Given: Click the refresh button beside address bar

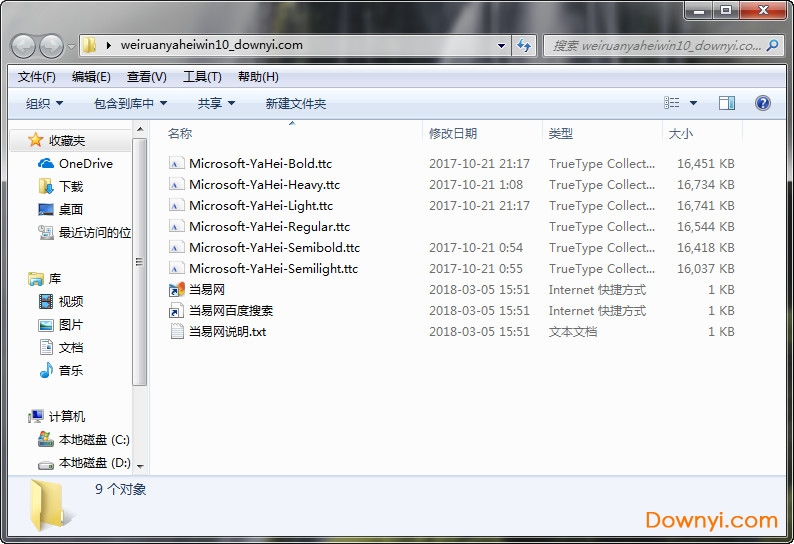Looking at the screenshot, I should [524, 46].
